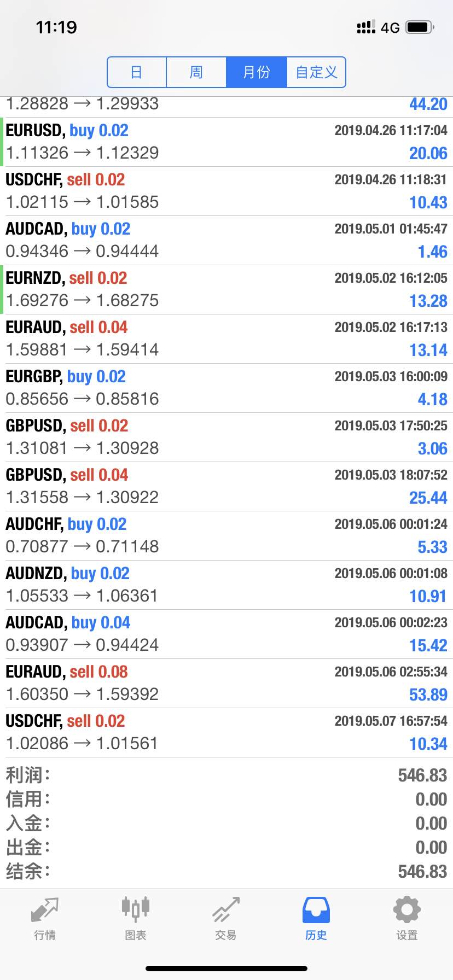Open the 历史 history tray icon
This screenshot has width=453, height=980.
pyautogui.click(x=316, y=910)
